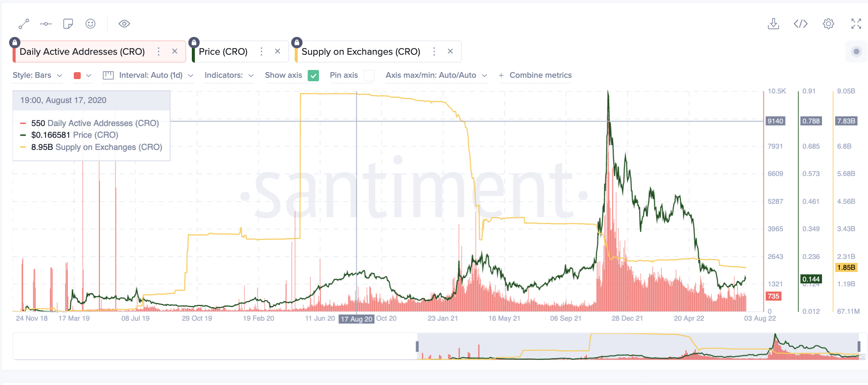Viewport: 868px width, 385px height.
Task: Click tooltip date 19:00, August 17, 2020
Action: tap(63, 100)
